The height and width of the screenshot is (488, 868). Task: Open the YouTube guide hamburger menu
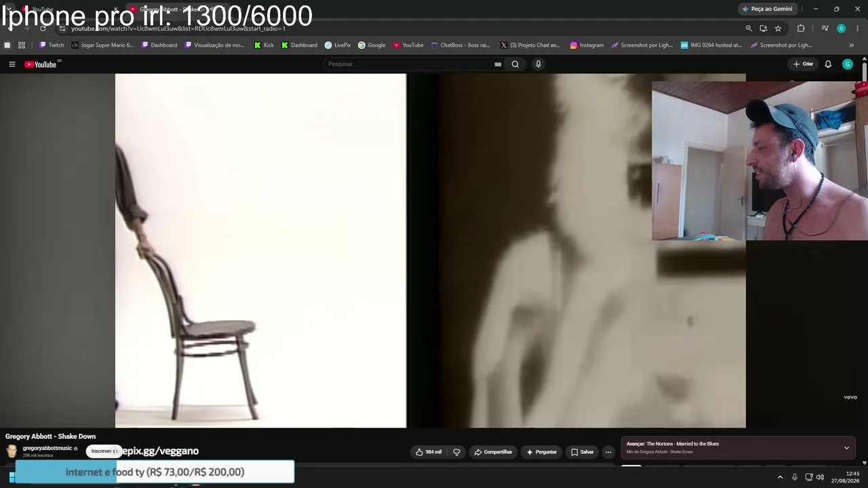click(12, 64)
